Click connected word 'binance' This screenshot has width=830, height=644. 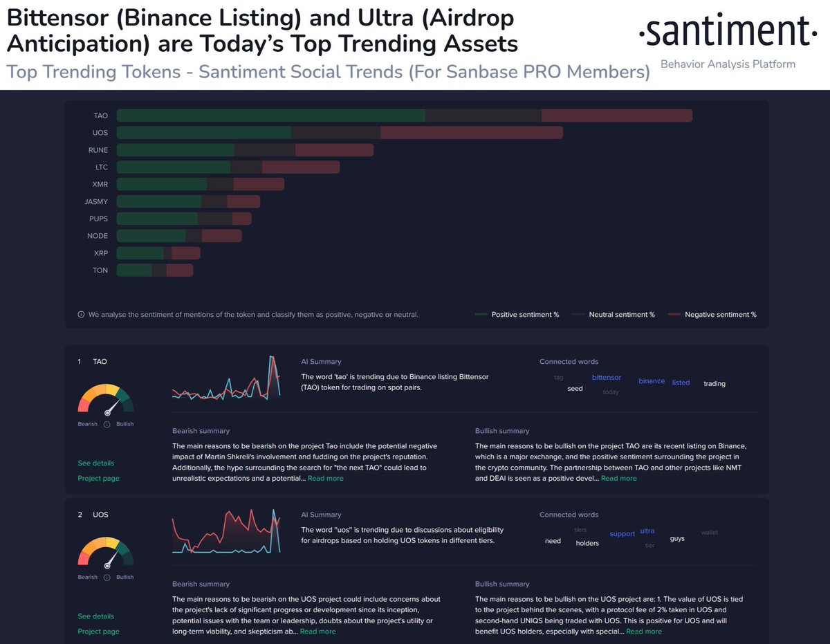coord(652,381)
